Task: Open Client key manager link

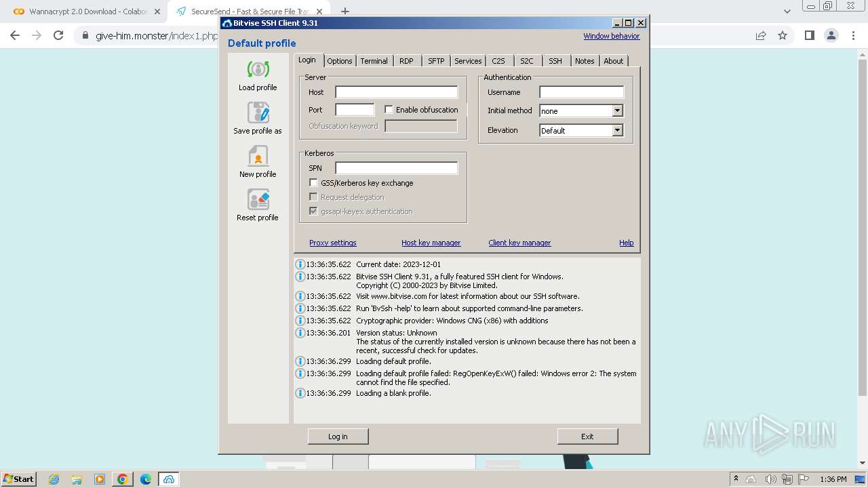Action: tap(519, 243)
